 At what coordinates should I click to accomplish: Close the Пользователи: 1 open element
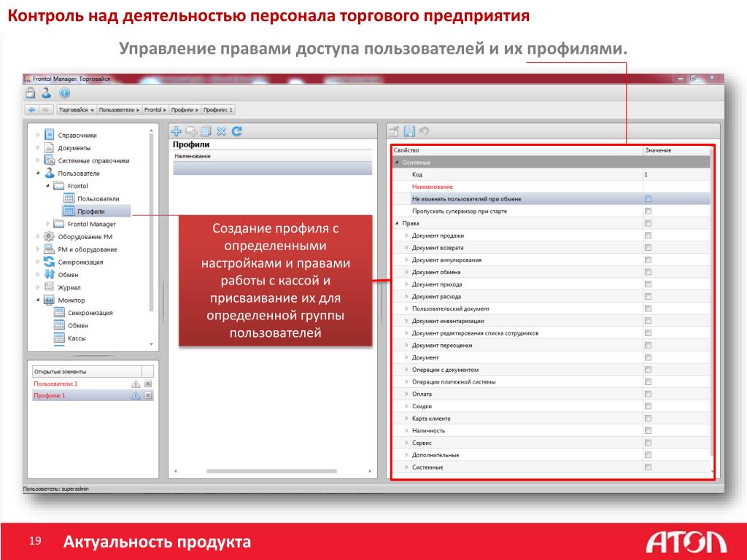pyautogui.click(x=148, y=384)
